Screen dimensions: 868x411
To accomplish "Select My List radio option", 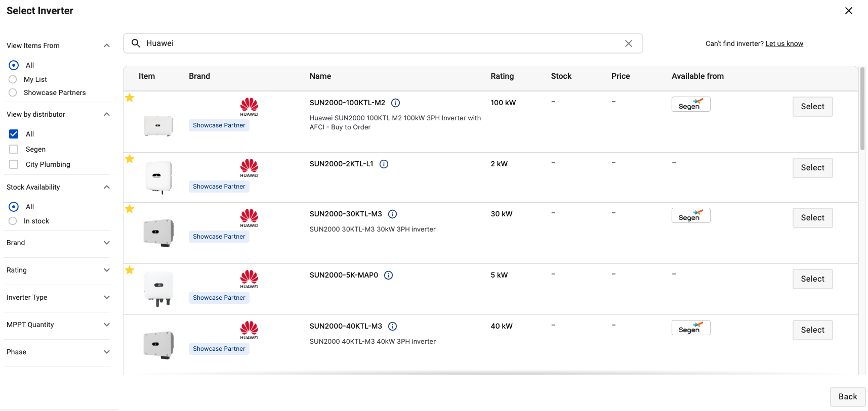I will [13, 79].
